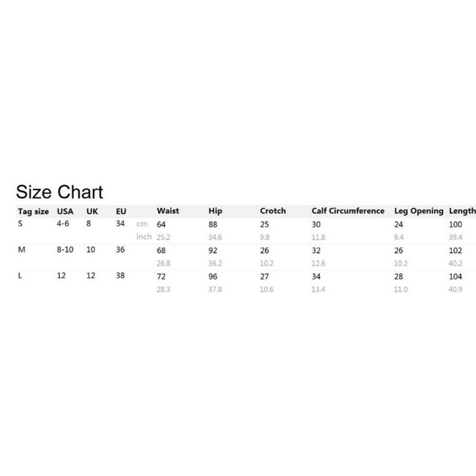Select the M tag size row label
The height and width of the screenshot is (476, 476).
coord(21,250)
